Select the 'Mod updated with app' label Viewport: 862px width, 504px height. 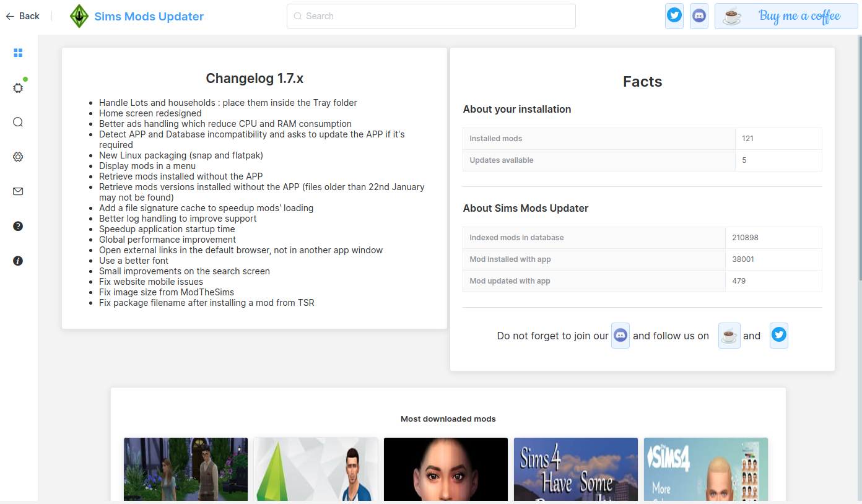point(510,281)
